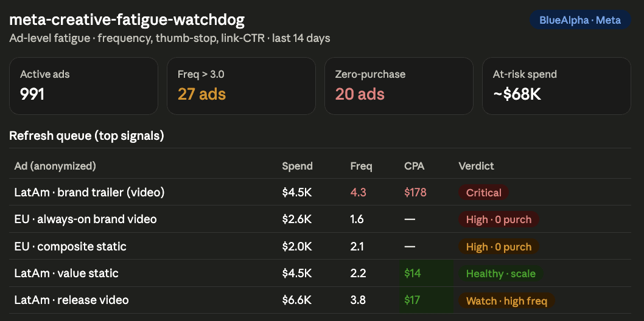Click the Healthy · scale badge

(501, 274)
